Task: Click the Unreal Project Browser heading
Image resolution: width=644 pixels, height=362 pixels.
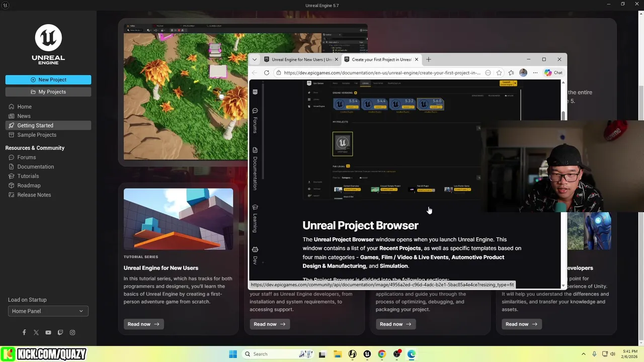Action: coord(360,225)
